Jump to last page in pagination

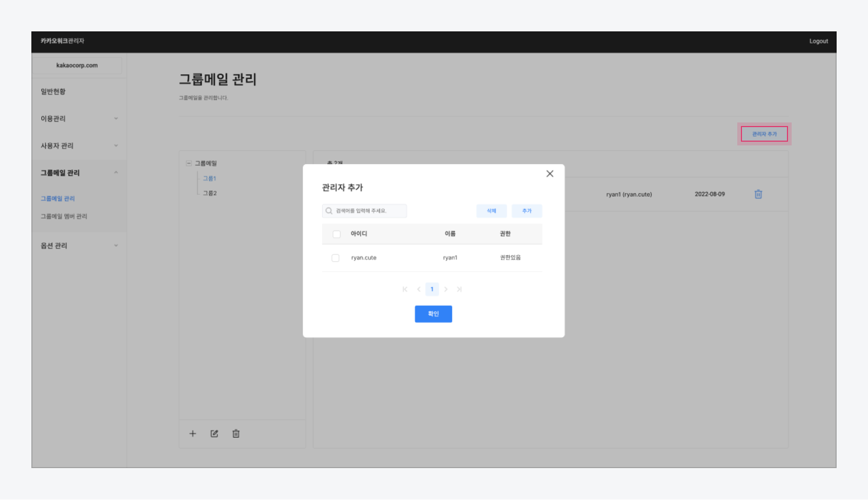[459, 289]
